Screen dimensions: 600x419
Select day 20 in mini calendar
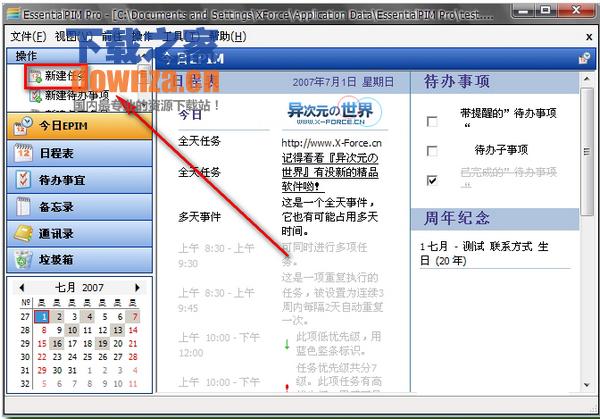[118, 343]
